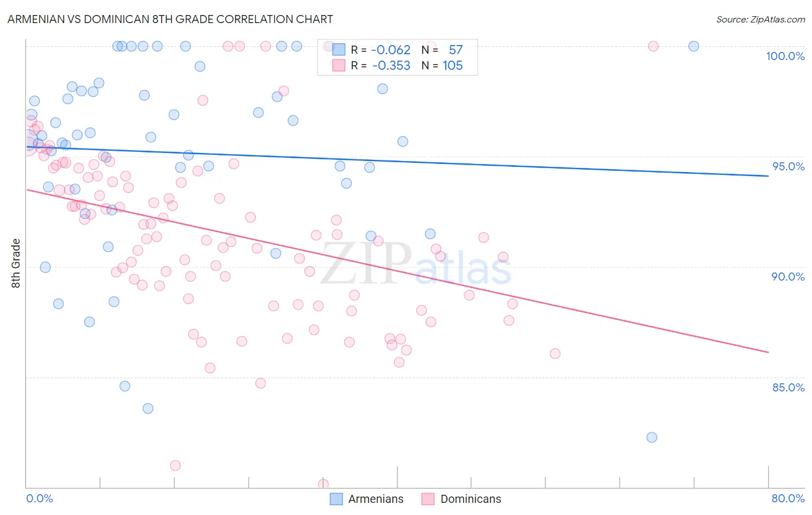Viewport: 812px width, 515px height.
Task: Click the 85.0% y-axis tick label
Action: pos(788,387)
